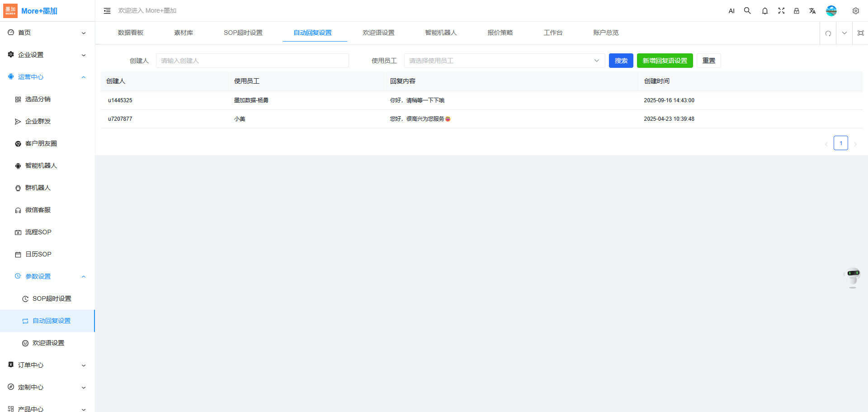The height and width of the screenshot is (412, 868).
Task: Click the green 新增回复语设置 button
Action: point(665,61)
